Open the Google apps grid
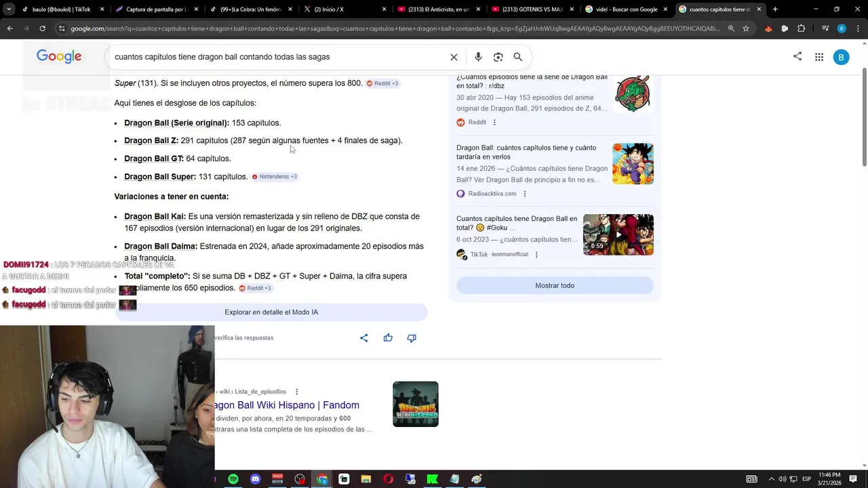The image size is (868, 488). (819, 57)
